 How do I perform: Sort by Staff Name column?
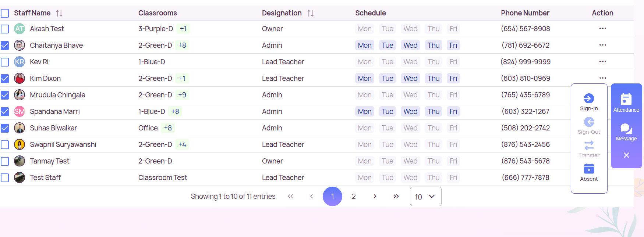coord(59,13)
